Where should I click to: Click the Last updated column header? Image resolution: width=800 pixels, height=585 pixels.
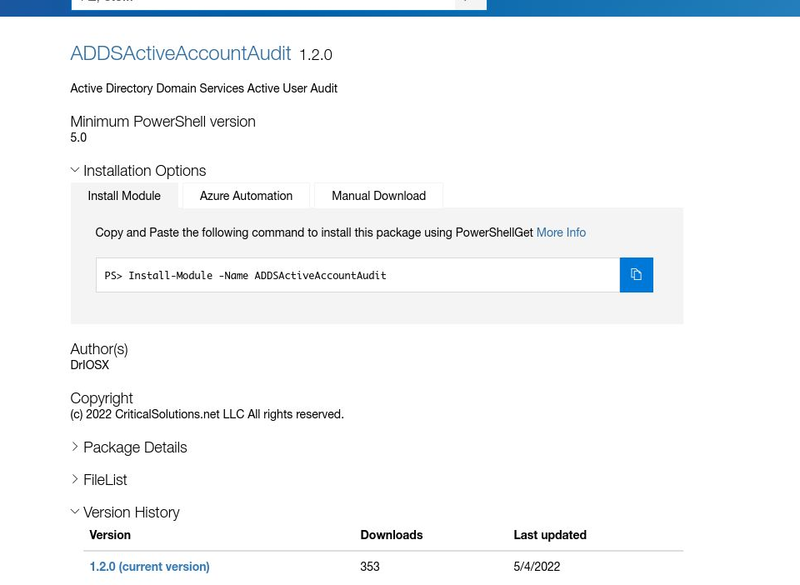[x=550, y=535]
